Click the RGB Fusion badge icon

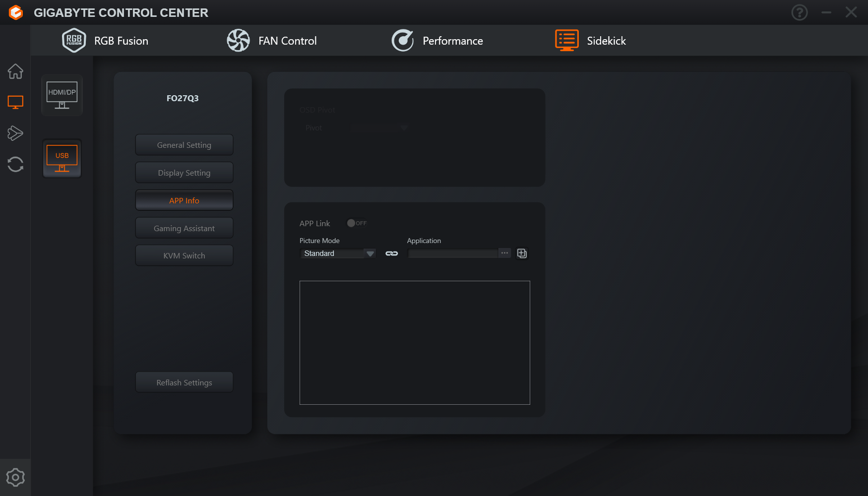(x=74, y=41)
